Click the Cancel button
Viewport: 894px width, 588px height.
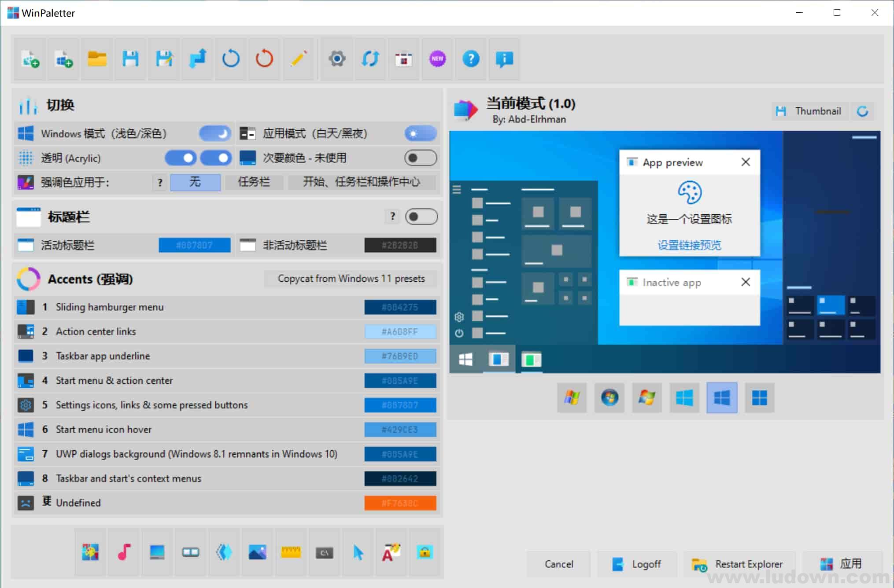click(x=559, y=564)
